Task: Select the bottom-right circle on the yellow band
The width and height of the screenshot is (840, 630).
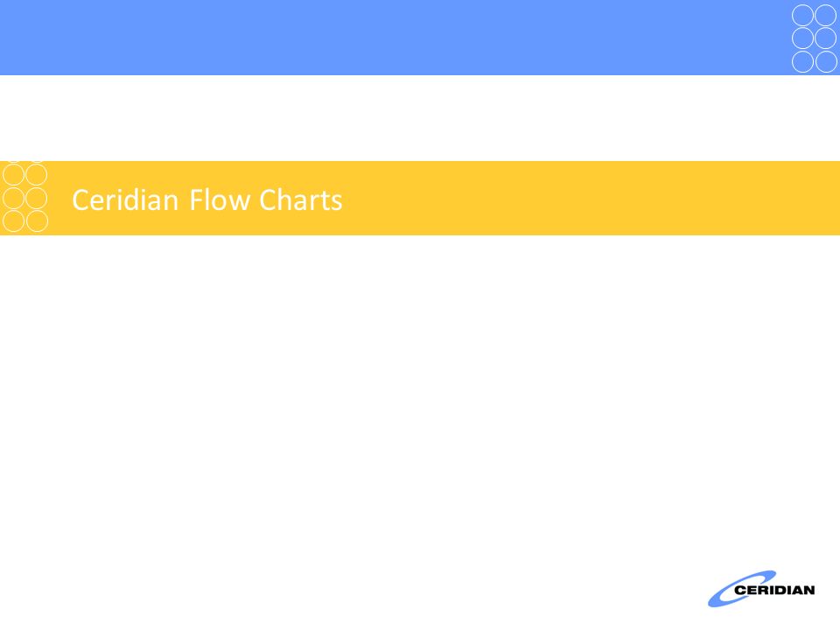Action: (37, 221)
